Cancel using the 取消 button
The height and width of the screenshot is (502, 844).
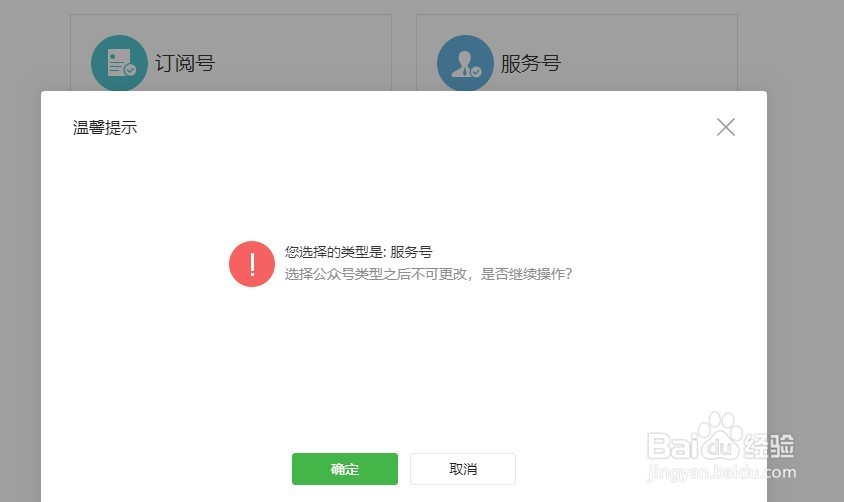[462, 469]
